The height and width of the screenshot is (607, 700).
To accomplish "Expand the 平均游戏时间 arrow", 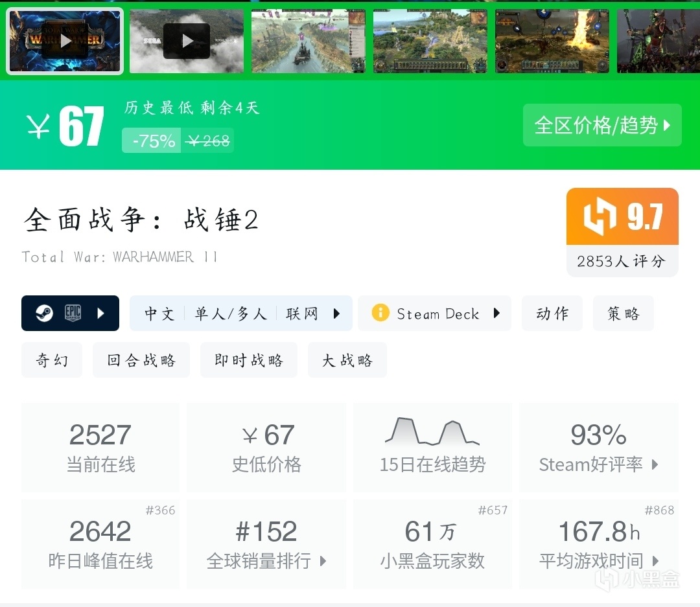I will pyautogui.click(x=655, y=561).
